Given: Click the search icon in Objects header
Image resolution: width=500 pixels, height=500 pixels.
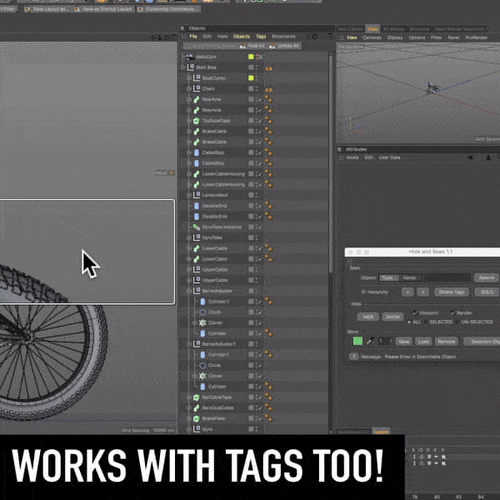Looking at the screenshot, I should (x=307, y=36).
